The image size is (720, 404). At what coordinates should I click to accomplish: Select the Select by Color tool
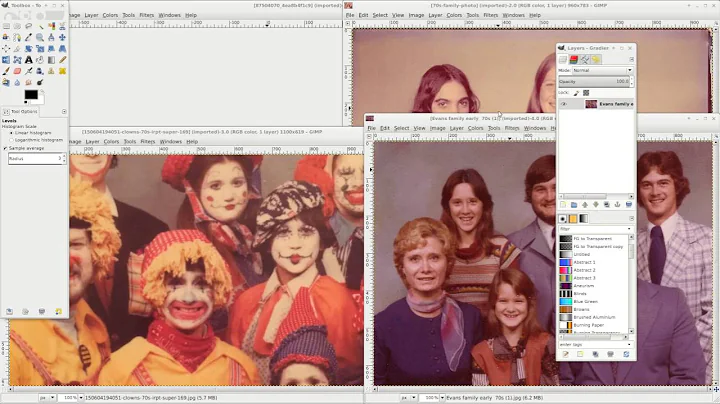coord(51,26)
